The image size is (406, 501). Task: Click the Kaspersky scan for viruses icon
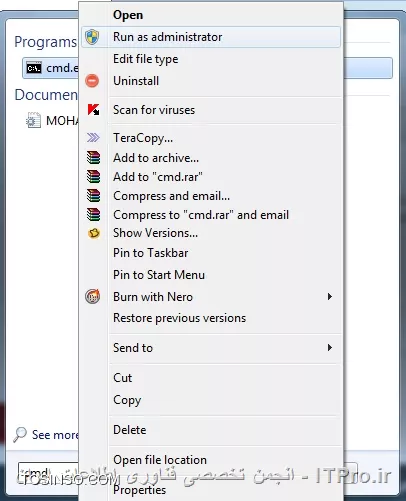click(93, 110)
